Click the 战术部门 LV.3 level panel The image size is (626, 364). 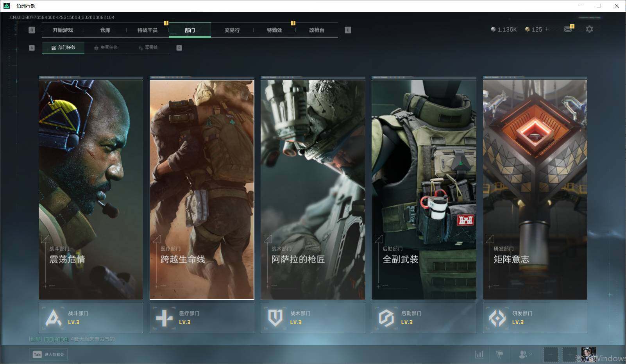point(313,318)
